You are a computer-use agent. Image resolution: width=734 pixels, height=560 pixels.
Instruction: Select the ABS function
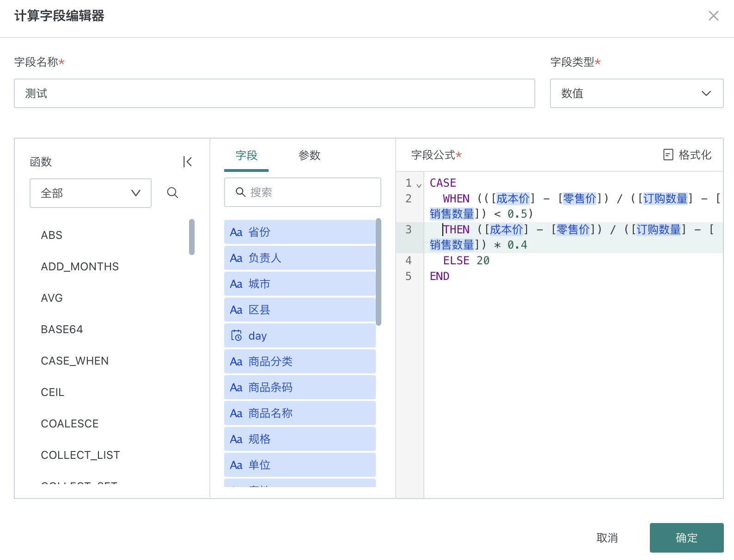(x=52, y=235)
